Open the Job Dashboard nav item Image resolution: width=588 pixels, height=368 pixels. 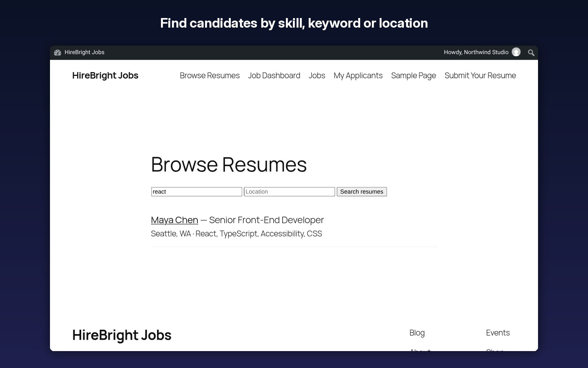coord(274,75)
